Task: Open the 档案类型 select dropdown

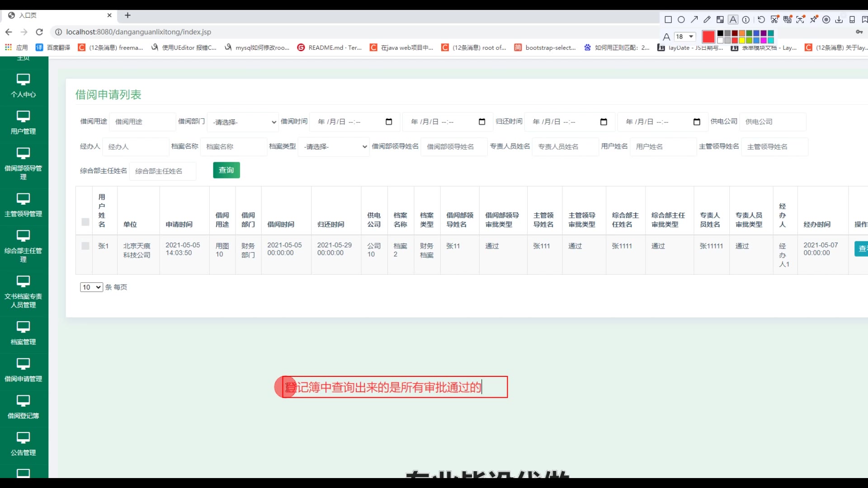Action: [x=334, y=147]
